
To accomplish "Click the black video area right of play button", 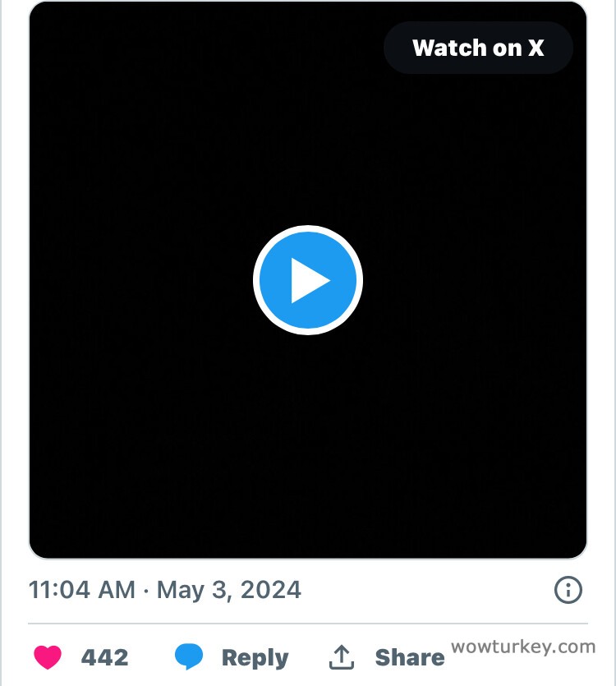I will pos(476,280).
